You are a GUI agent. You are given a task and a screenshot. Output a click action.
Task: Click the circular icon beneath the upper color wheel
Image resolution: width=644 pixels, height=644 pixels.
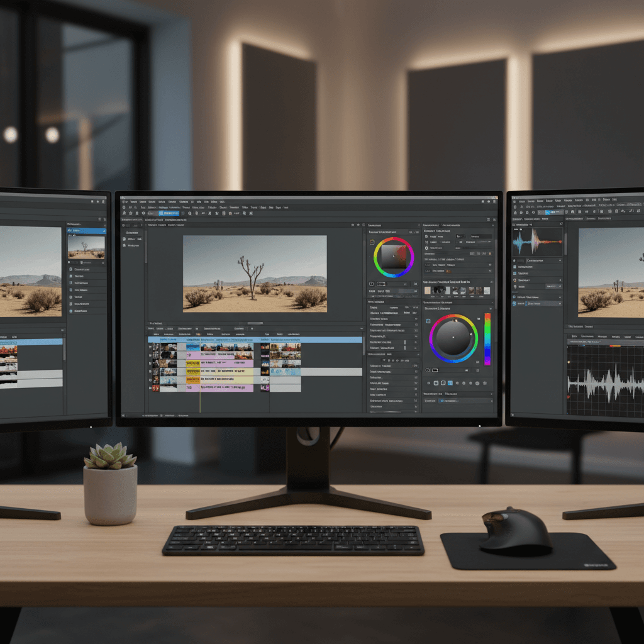click(x=372, y=284)
